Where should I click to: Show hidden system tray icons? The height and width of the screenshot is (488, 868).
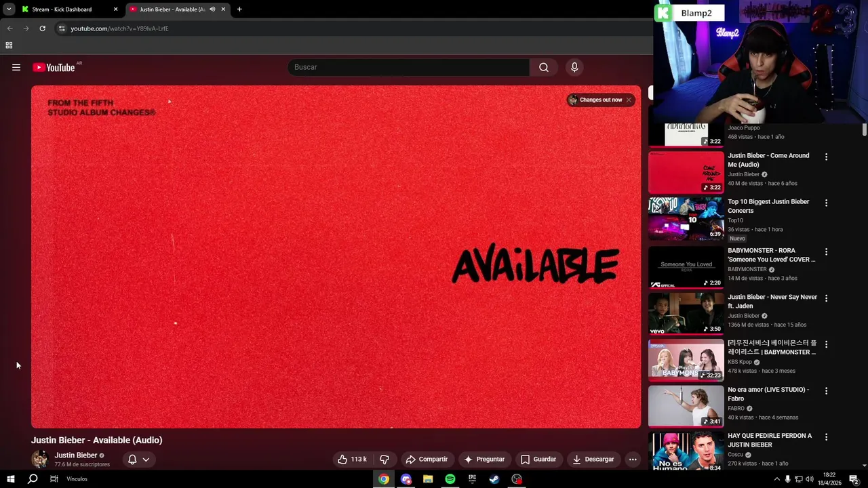(x=776, y=479)
